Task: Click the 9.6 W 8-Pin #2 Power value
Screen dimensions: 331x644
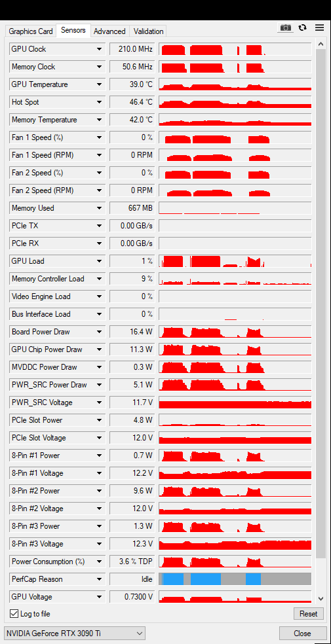Action: (132, 491)
